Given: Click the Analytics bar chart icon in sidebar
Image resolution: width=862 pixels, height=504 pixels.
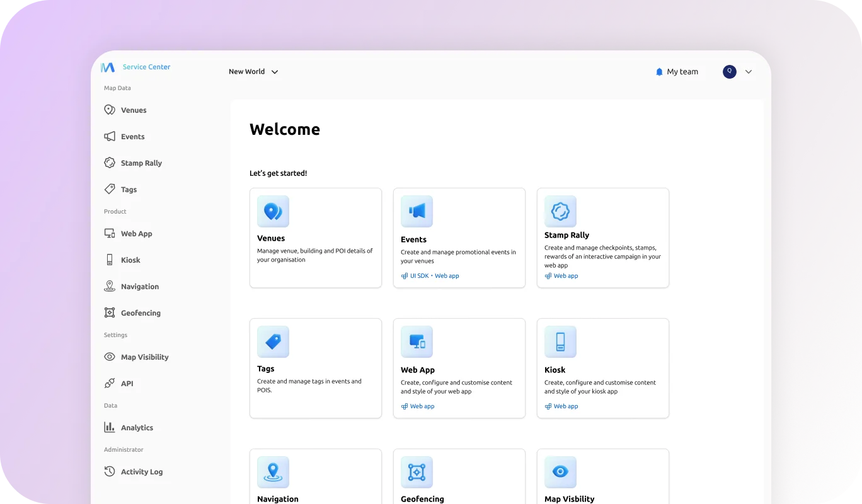Looking at the screenshot, I should pos(110,427).
